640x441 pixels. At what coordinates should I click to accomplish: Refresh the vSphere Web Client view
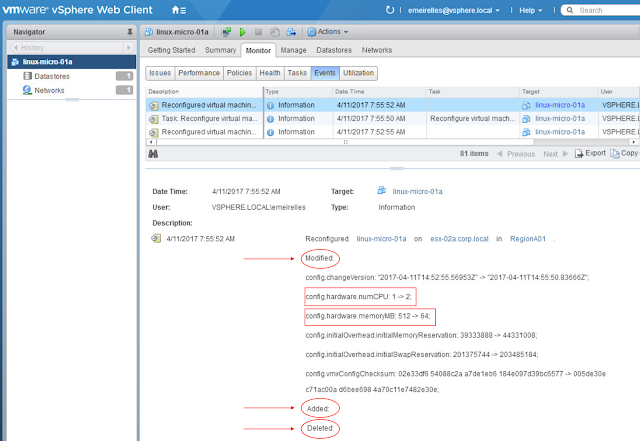[390, 10]
